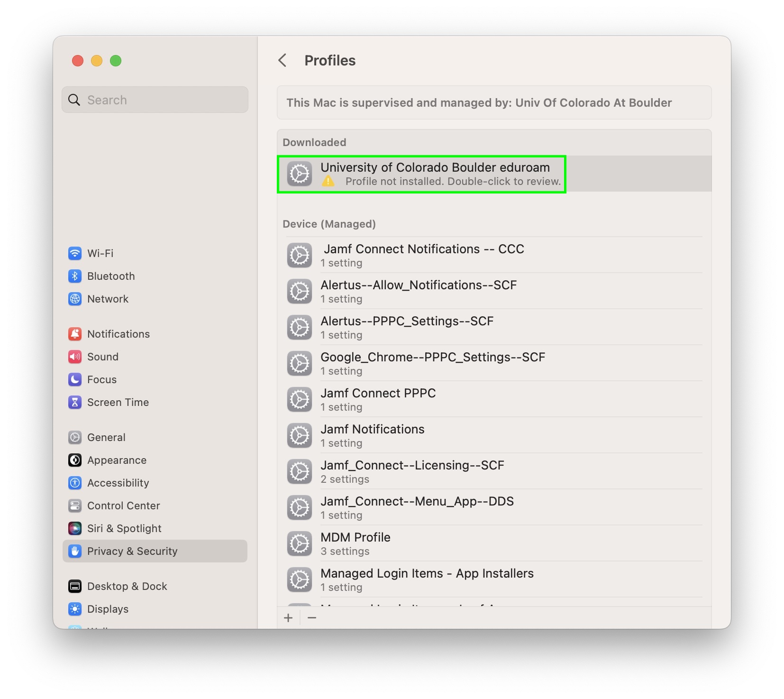Go back using the chevron arrow
Screen dimensions: 784x699
tap(283, 60)
